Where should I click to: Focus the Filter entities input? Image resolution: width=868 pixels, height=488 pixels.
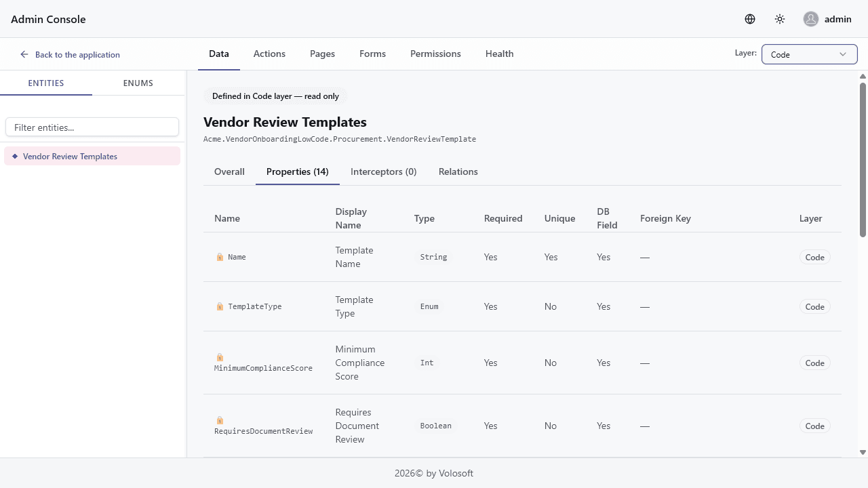pyautogui.click(x=92, y=127)
